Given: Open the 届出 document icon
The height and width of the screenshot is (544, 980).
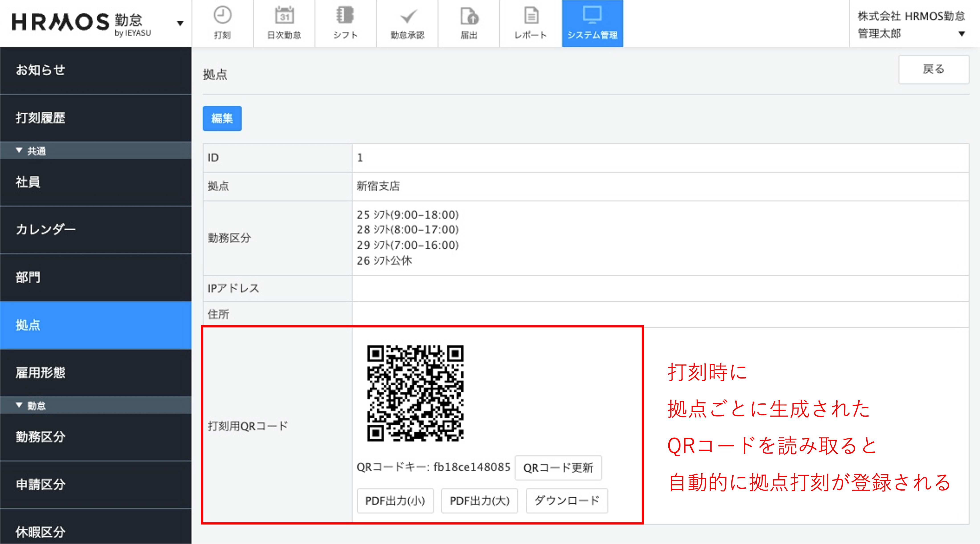Looking at the screenshot, I should click(x=469, y=23).
